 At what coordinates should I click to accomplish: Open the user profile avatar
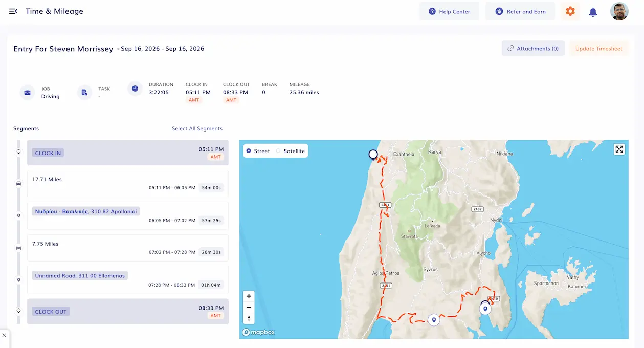coord(619,11)
